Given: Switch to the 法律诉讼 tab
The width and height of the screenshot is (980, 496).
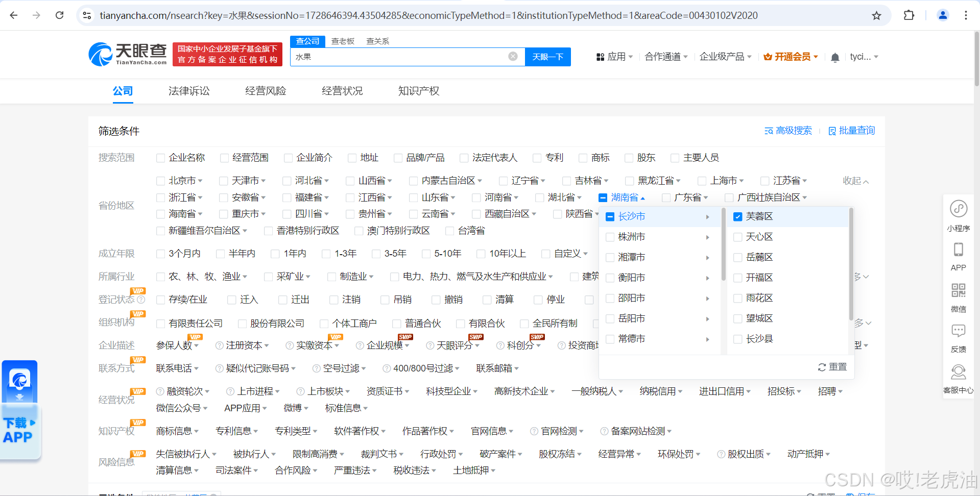Looking at the screenshot, I should click(189, 91).
